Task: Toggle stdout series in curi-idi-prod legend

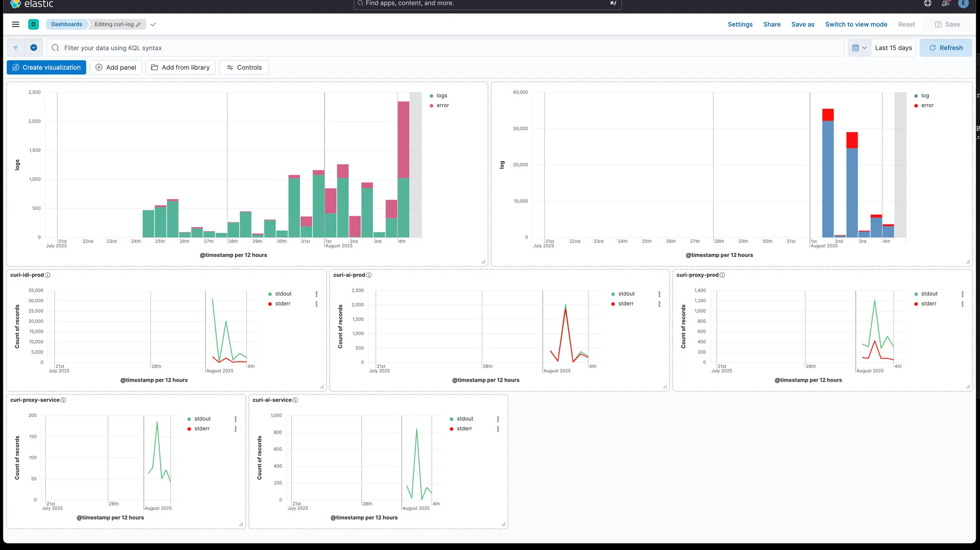Action: pyautogui.click(x=283, y=294)
